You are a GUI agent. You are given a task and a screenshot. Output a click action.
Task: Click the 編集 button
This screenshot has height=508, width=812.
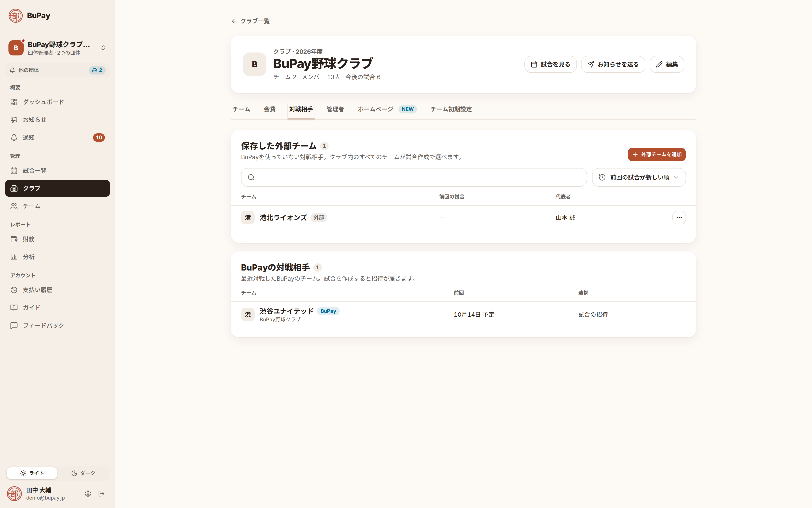[x=667, y=64]
